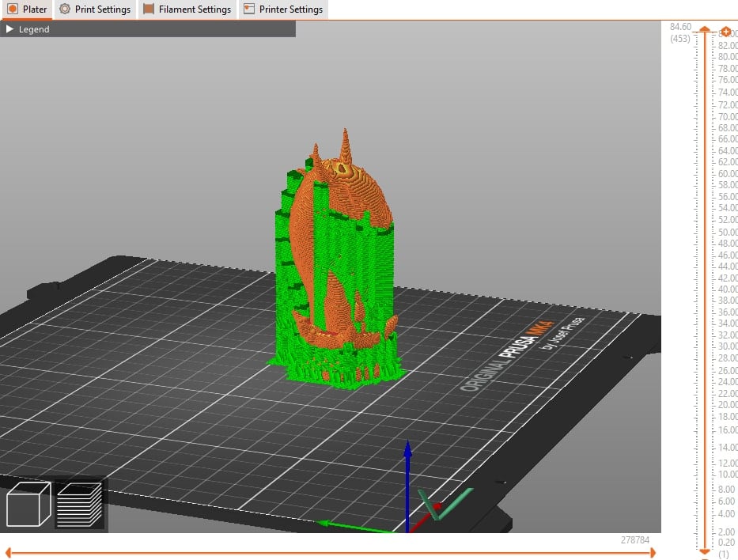Click the 278784 move count value
Screen dimensions: 738x560
(x=635, y=539)
